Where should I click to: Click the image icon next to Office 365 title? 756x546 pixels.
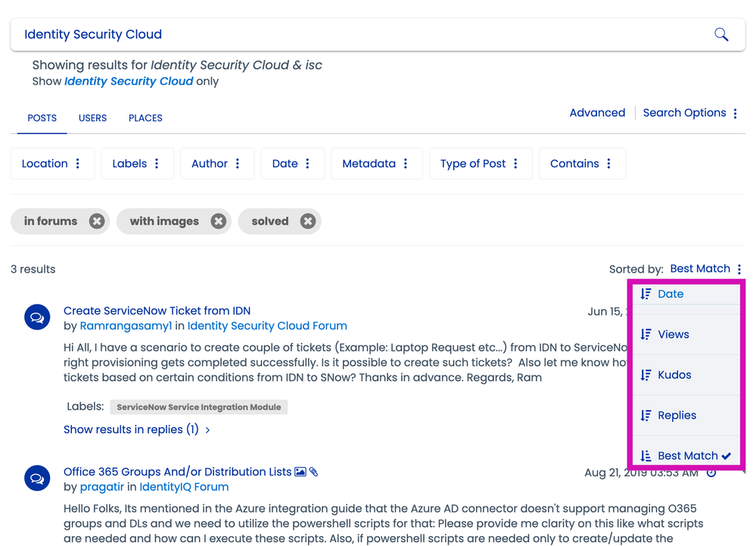[300, 472]
